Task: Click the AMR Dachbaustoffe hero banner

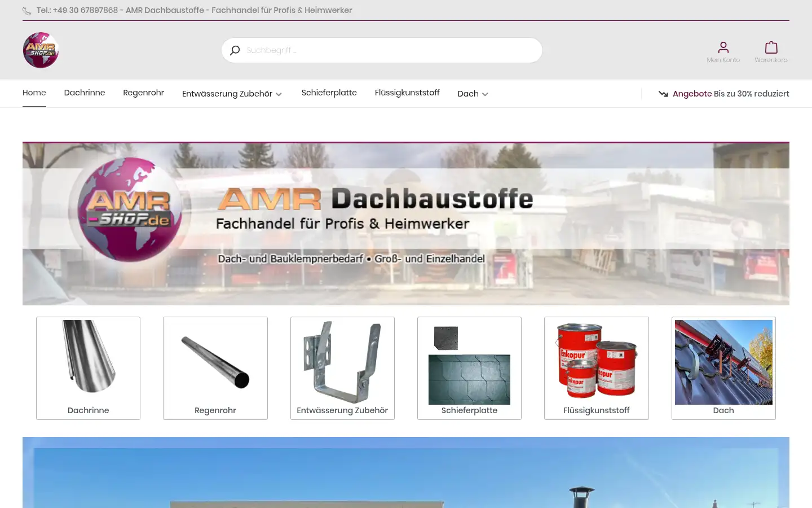Action: point(406,224)
